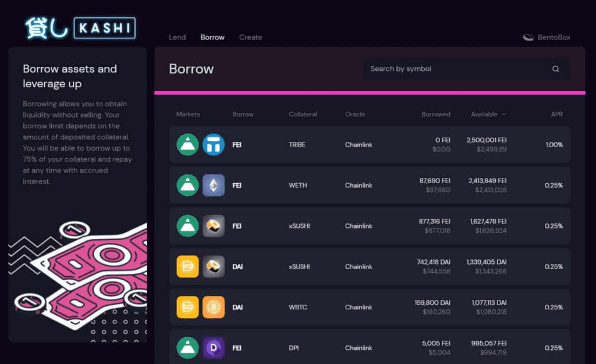The width and height of the screenshot is (596, 364).
Task: Click the orange WBTC token icon
Action: (213, 307)
